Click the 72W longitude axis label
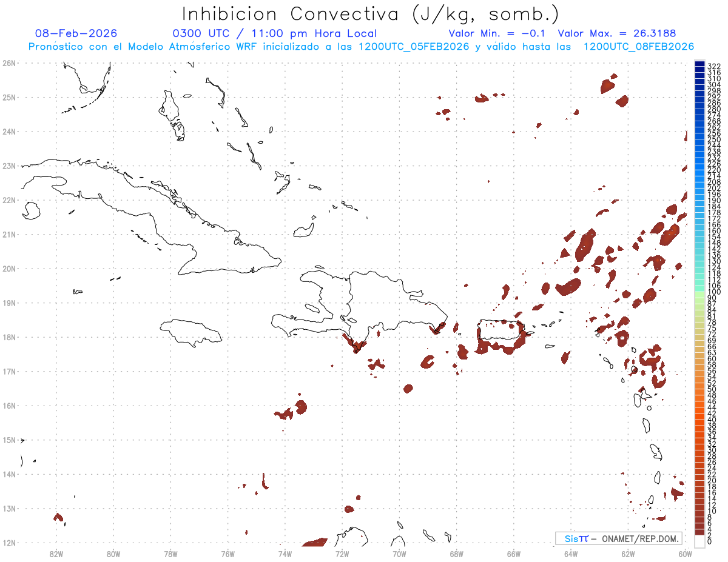This screenshot has height=562, width=728. coord(342,554)
